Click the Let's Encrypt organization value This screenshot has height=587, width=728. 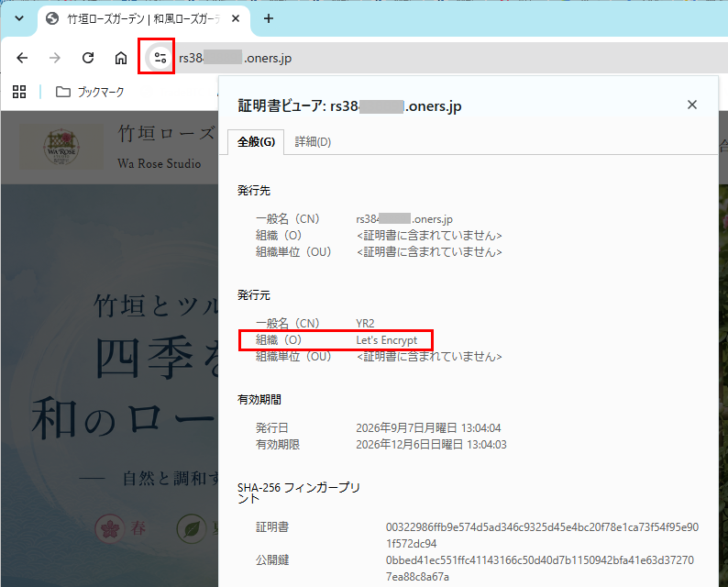[x=387, y=340]
